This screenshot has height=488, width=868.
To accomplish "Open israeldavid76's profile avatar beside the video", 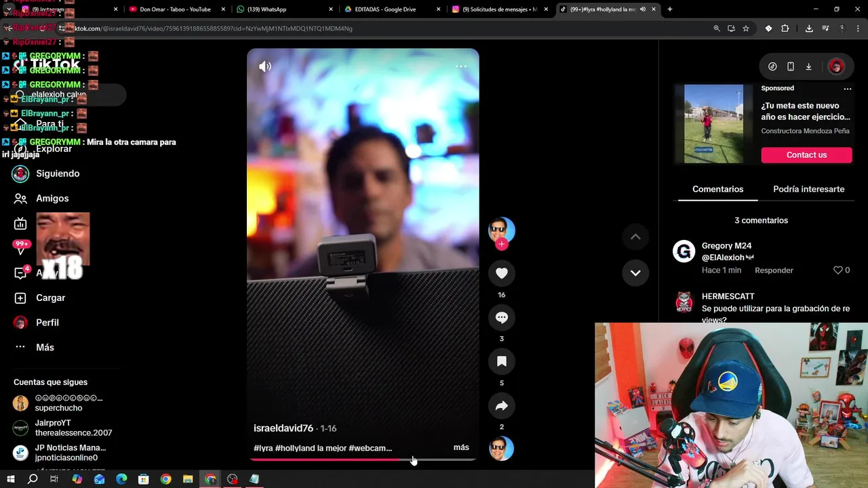I will (x=502, y=230).
